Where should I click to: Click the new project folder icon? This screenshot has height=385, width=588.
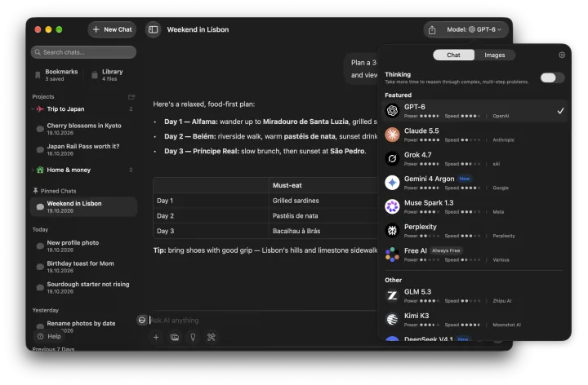[131, 97]
